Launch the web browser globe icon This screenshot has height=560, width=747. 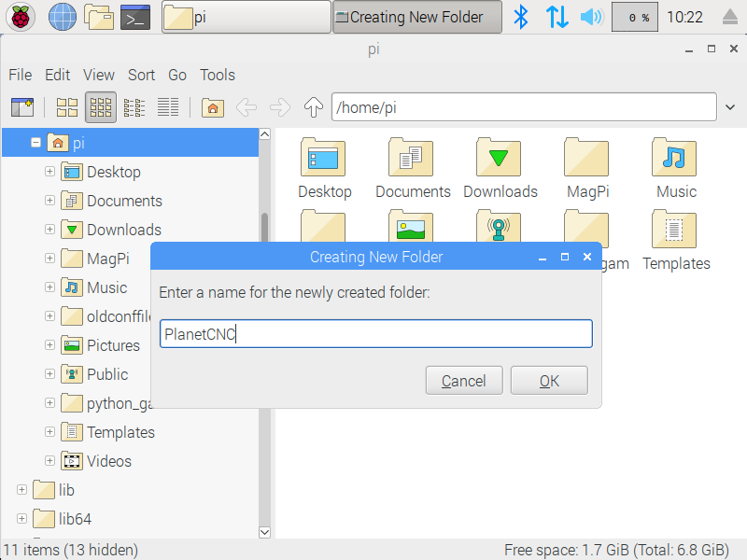click(x=62, y=17)
